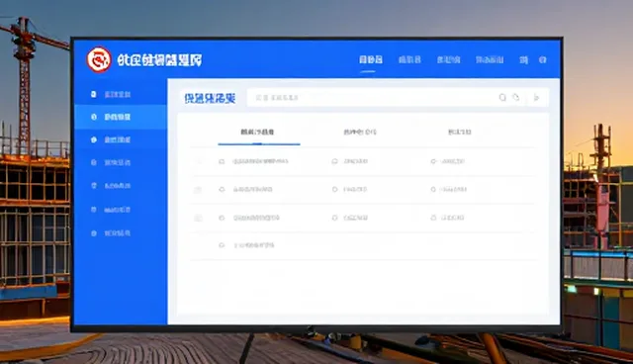Image resolution: width=633 pixels, height=364 pixels.
Task: Select the fifth sidebar item's icon
Action: [94, 186]
